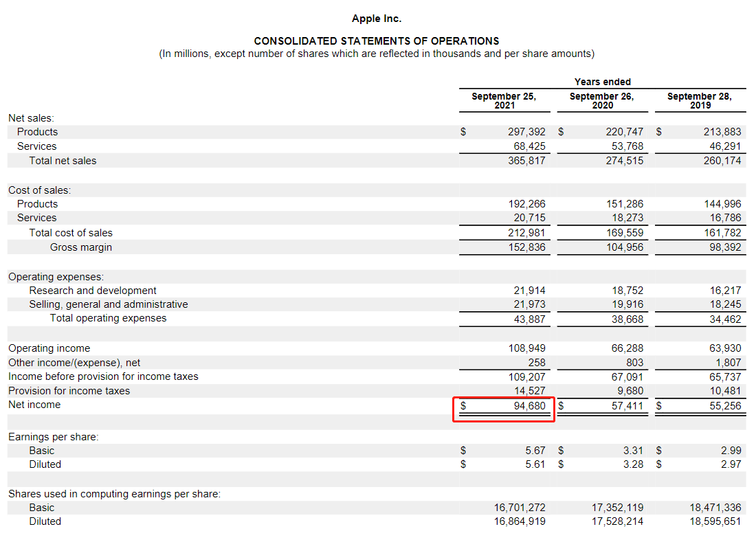The width and height of the screenshot is (756, 542).
Task: Select Selling, general and administrative label
Action: point(109,304)
